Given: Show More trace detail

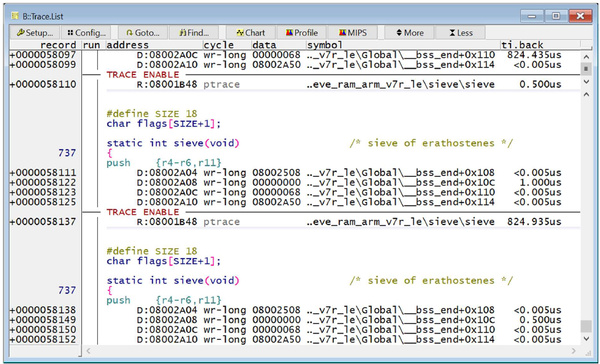Looking at the screenshot, I should pos(410,33).
